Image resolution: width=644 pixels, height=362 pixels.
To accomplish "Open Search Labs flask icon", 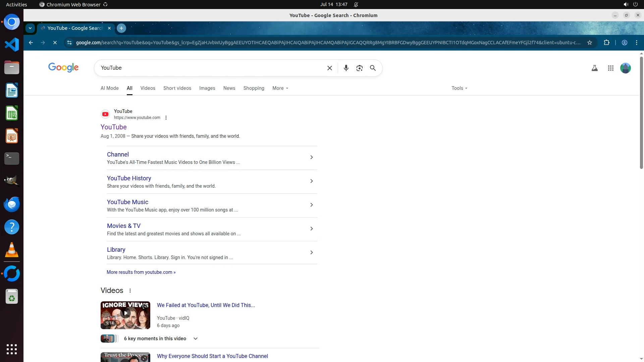I will pyautogui.click(x=594, y=68).
